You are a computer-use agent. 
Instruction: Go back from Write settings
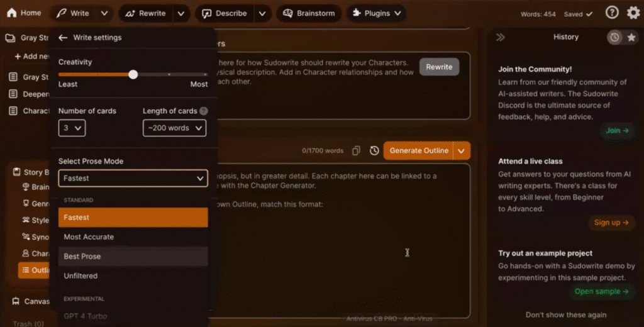(63, 37)
